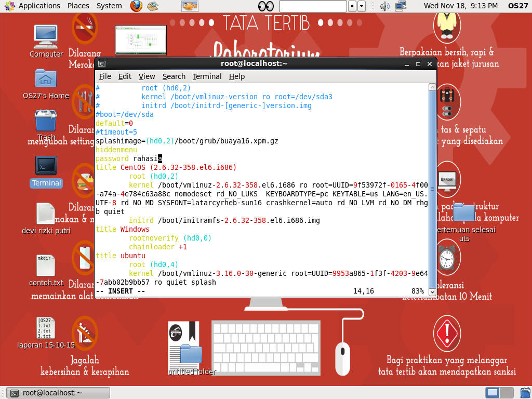Open the OS27 user menu
This screenshot has height=399, width=532.
[518, 6]
